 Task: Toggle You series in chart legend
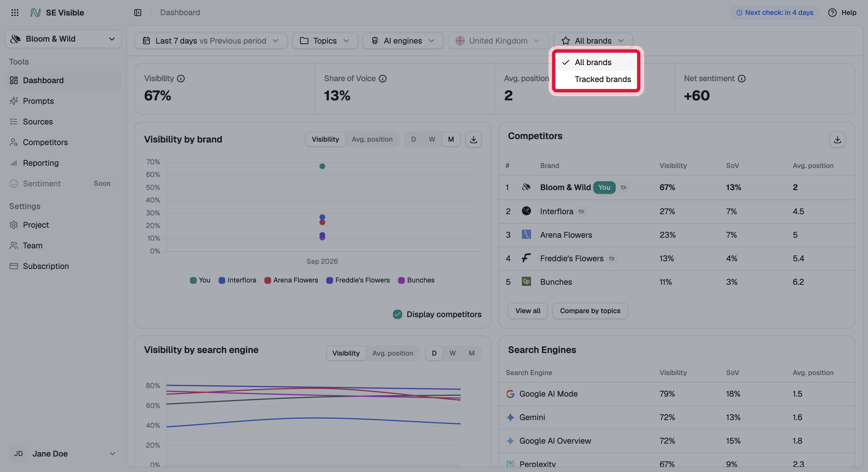(200, 280)
